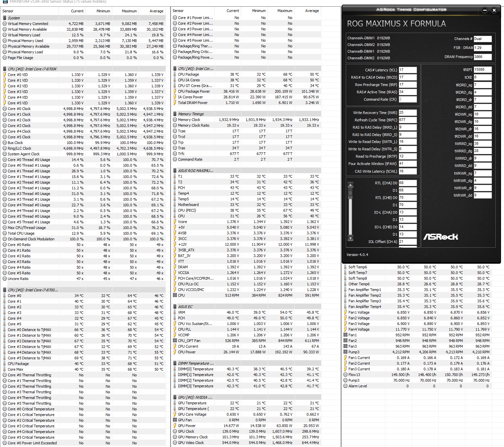The image size is (504, 447).
Task: Click the Fan Amplifier Temp1 row label
Action: [x=365, y=290]
